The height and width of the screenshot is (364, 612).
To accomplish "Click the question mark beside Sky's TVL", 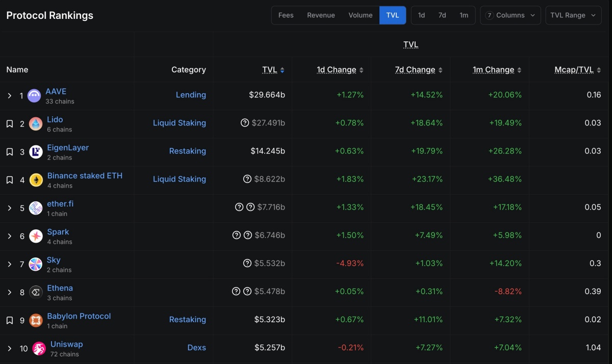I will [247, 263].
